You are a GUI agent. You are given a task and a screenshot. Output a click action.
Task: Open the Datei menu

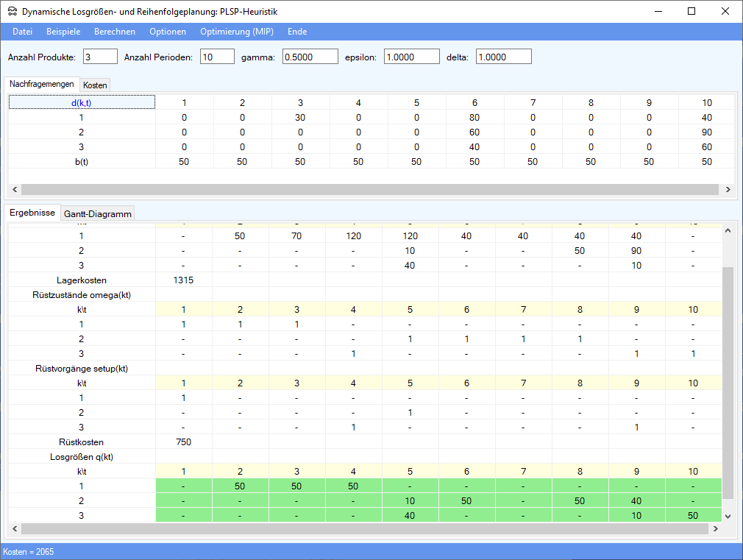23,32
